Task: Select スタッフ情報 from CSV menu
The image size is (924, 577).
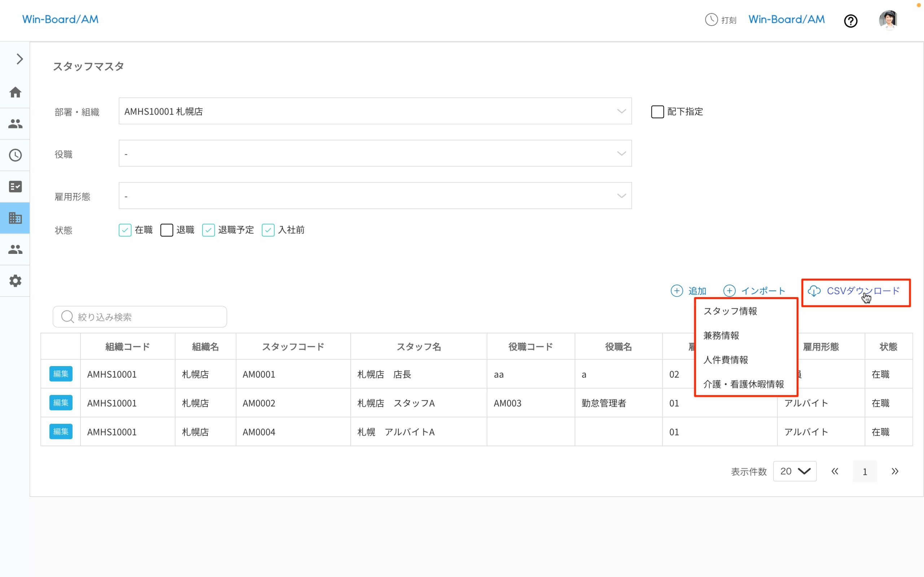Action: (x=730, y=311)
